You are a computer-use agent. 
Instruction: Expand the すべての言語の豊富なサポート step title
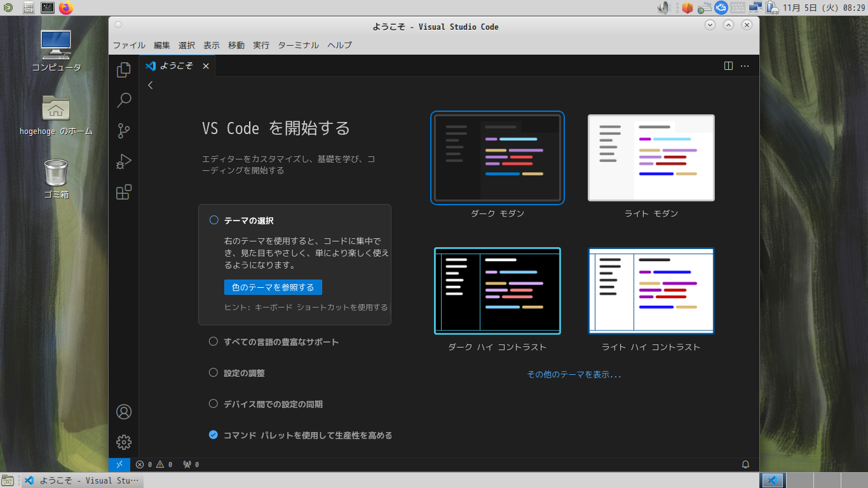click(281, 342)
